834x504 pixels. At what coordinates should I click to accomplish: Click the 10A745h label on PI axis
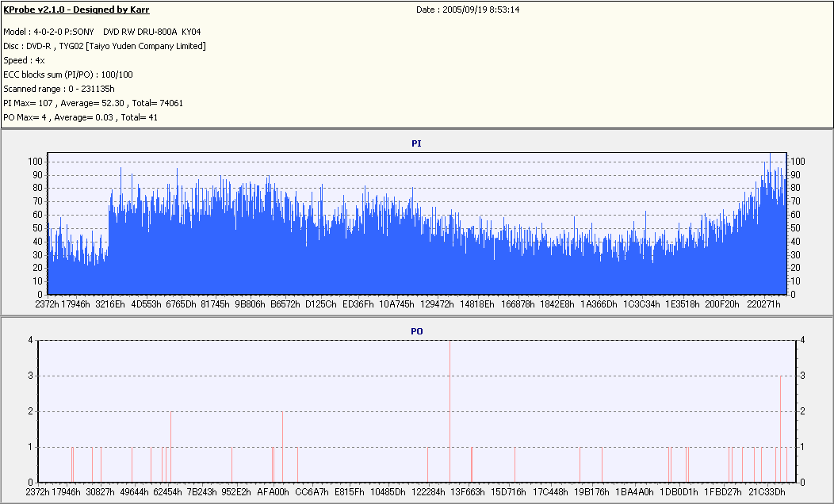pyautogui.click(x=396, y=304)
